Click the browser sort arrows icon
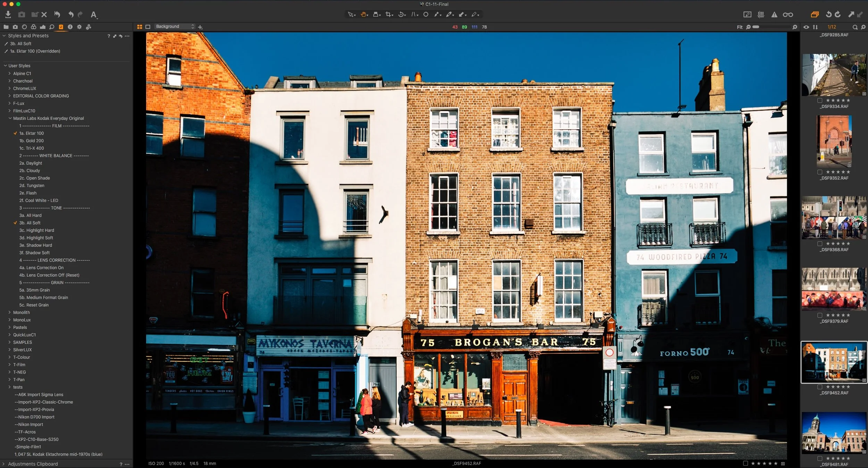Screen dimensions: 868x468 coord(815,27)
